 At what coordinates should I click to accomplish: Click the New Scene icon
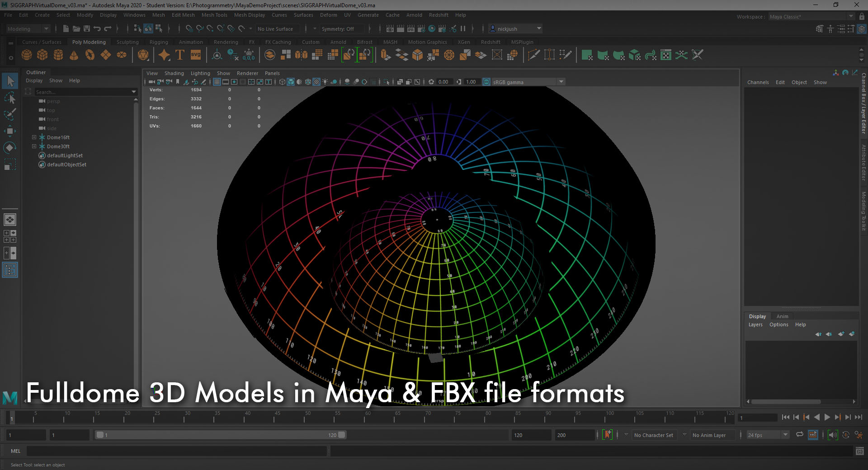66,28
